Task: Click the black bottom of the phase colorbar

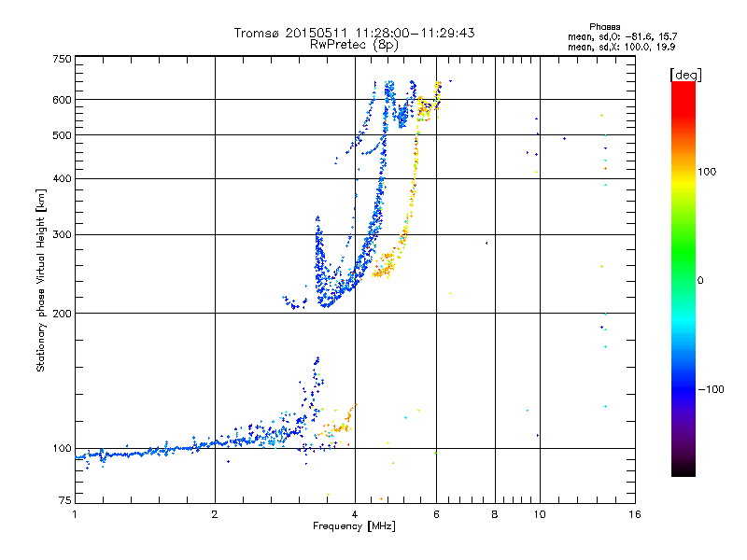Action: pos(684,469)
